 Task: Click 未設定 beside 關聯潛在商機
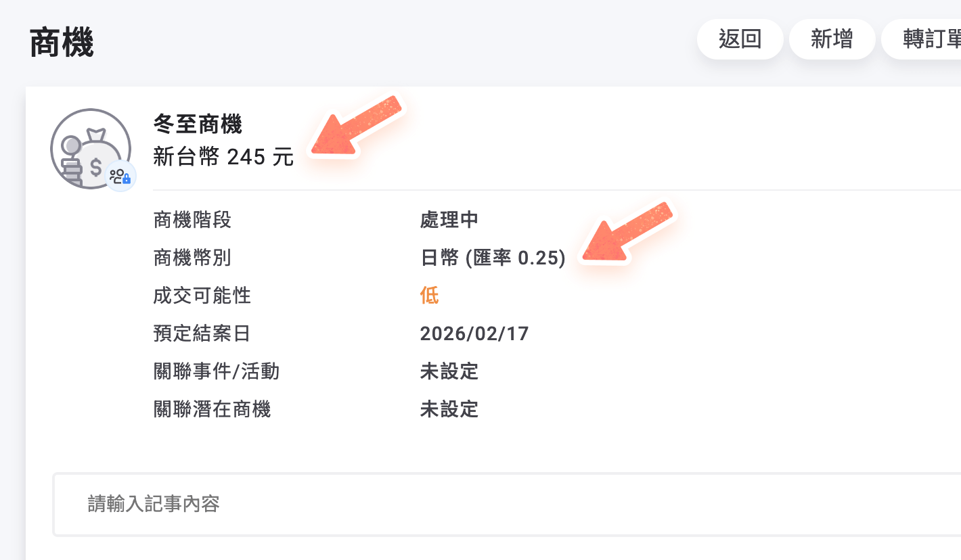(449, 409)
